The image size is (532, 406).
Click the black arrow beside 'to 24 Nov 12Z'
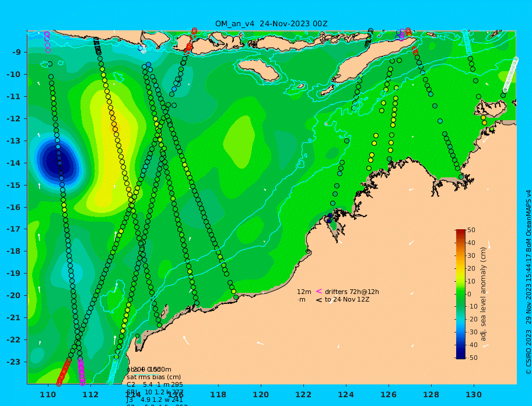coord(319,300)
